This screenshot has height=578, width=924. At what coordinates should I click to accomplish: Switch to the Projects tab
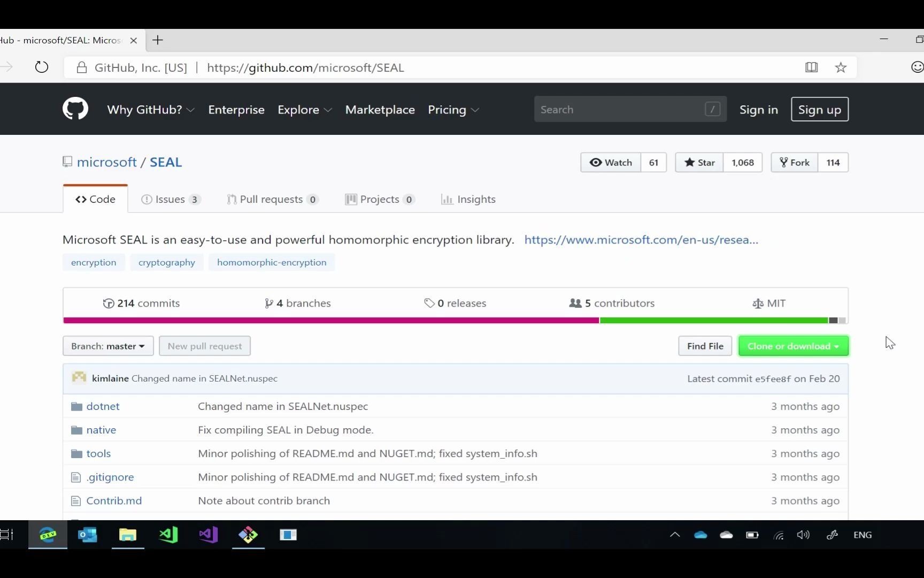pos(380,199)
